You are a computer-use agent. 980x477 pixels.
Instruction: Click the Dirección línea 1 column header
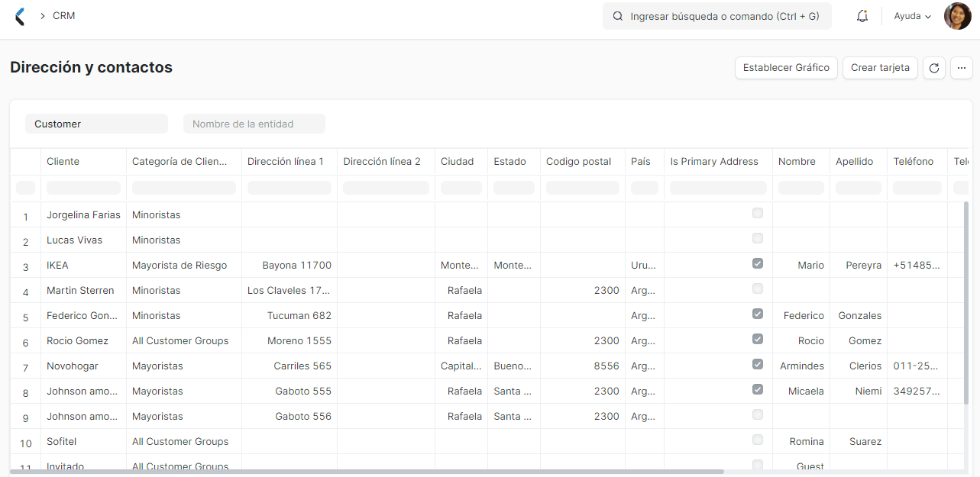(289, 162)
